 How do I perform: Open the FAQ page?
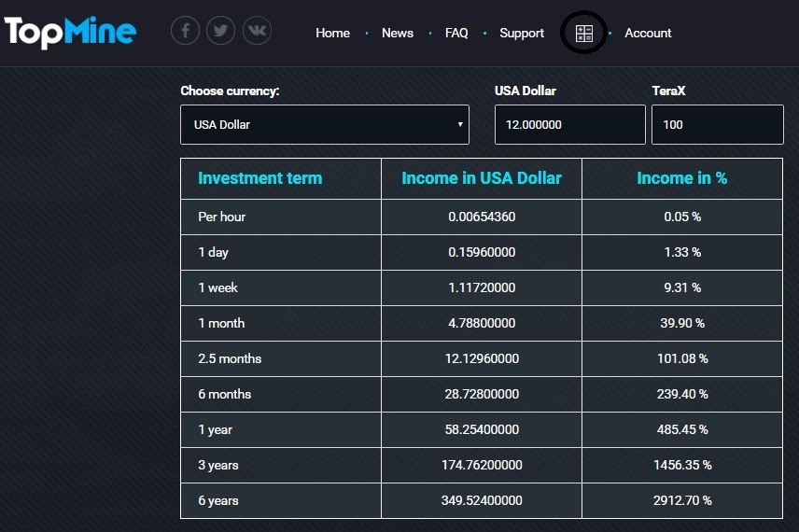point(456,33)
